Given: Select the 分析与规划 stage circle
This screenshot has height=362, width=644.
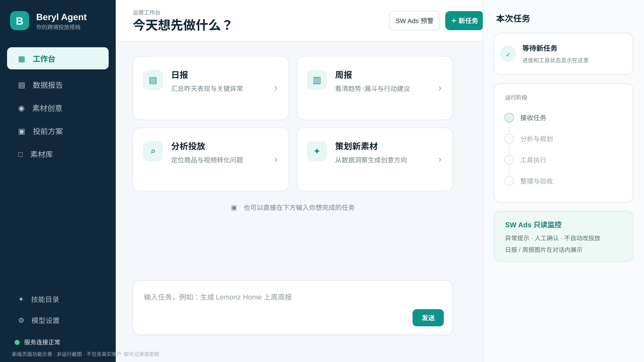Looking at the screenshot, I should tap(509, 139).
